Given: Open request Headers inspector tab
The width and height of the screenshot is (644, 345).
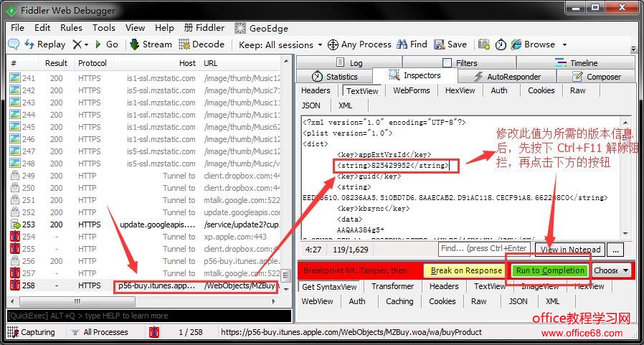Looking at the screenshot, I should point(316,90).
